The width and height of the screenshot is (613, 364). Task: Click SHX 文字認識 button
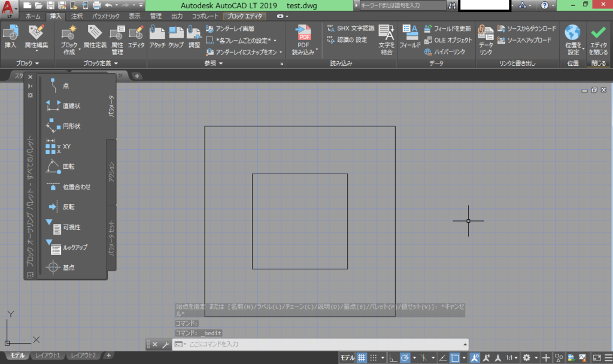click(351, 28)
